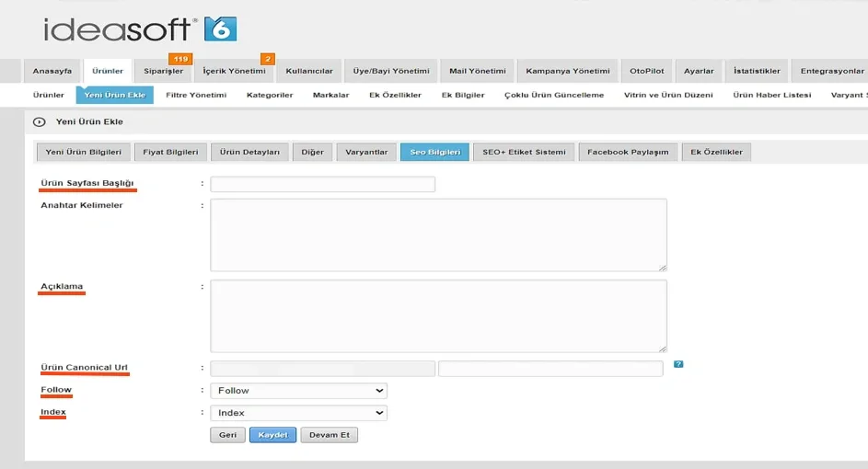The height and width of the screenshot is (469, 868).
Task: Open SEO+ Etiket Sistemi form tab
Action: (x=525, y=152)
